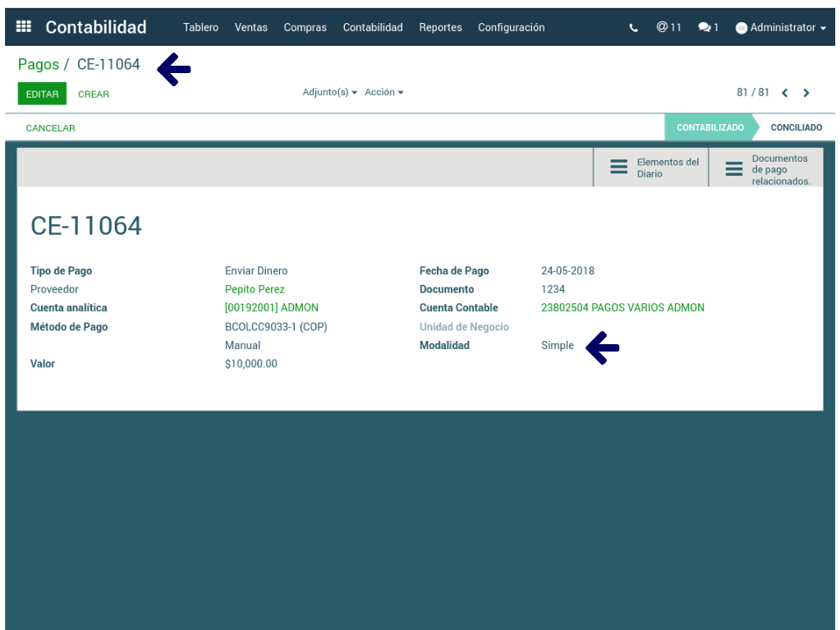Expand the Acción dropdown
Image resolution: width=840 pixels, height=630 pixels.
pyautogui.click(x=383, y=92)
